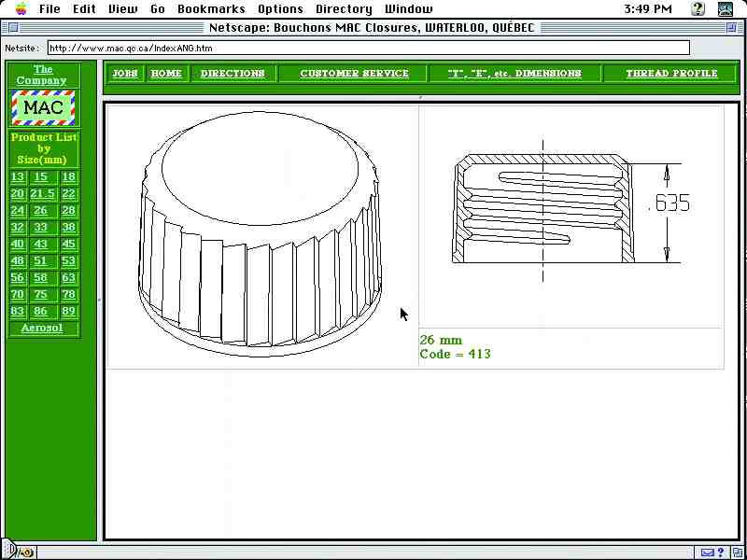This screenshot has height=560, width=747.
Task: Open the Window menu
Action: coord(409,8)
